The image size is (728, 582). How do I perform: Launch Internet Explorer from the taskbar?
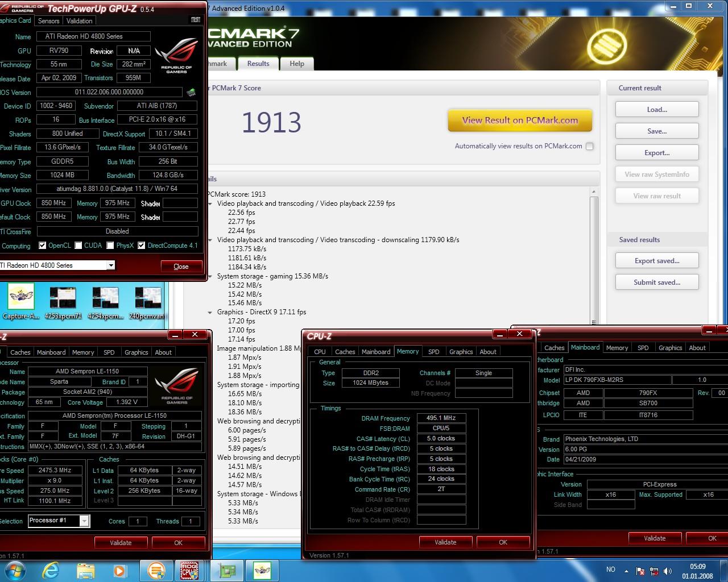click(51, 570)
